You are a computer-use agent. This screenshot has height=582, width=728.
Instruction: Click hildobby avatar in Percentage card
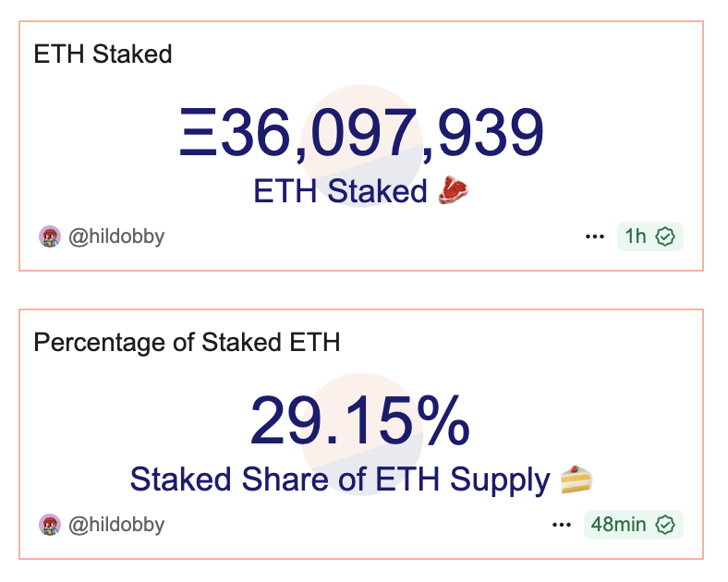pyautogui.click(x=50, y=525)
